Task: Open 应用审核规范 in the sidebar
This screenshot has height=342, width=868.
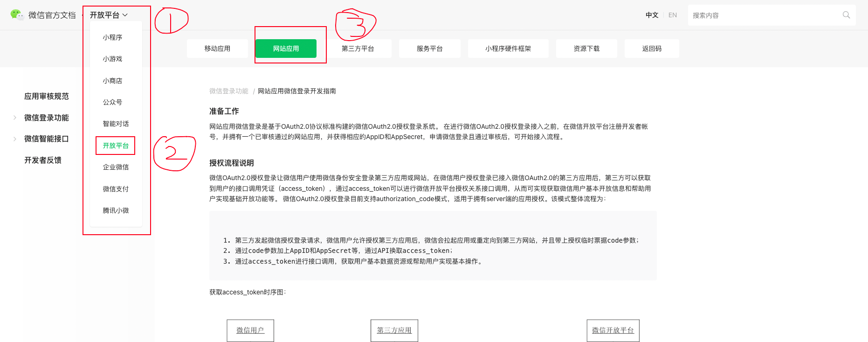Action: click(x=46, y=96)
